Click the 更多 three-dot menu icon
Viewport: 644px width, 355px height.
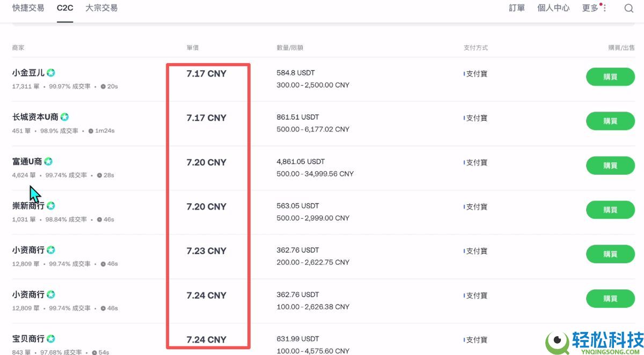[x=605, y=8]
